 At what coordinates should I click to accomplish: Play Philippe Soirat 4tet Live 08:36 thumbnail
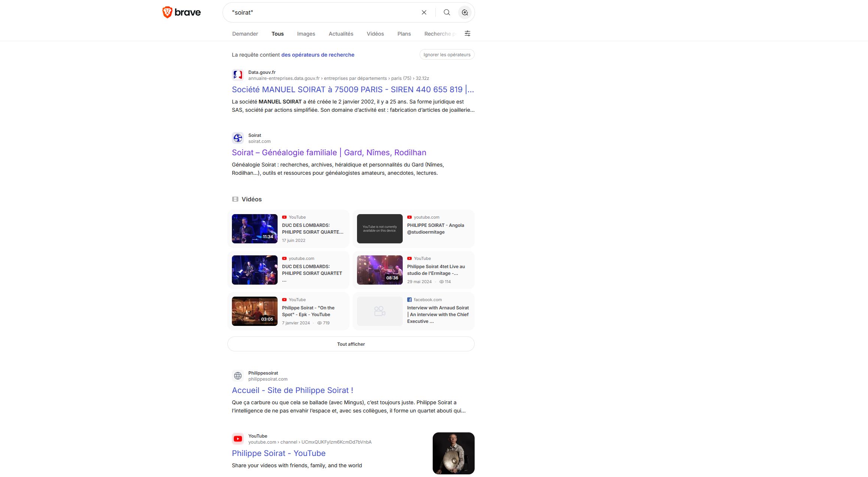coord(380,270)
